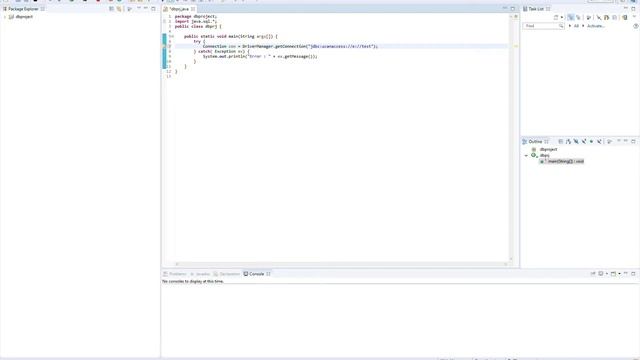Screen dimensions: 640x360
Task: Minimize the editor area
Action: pos(505,9)
